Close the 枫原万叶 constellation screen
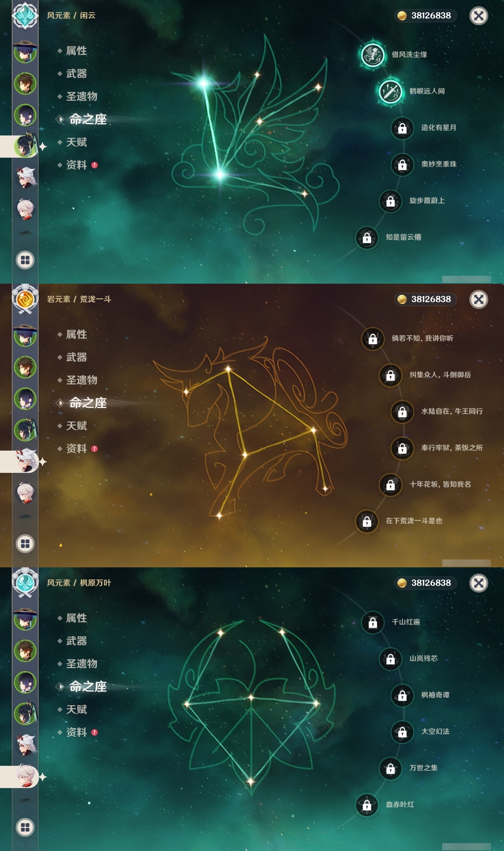This screenshot has width=504, height=851. tap(479, 583)
